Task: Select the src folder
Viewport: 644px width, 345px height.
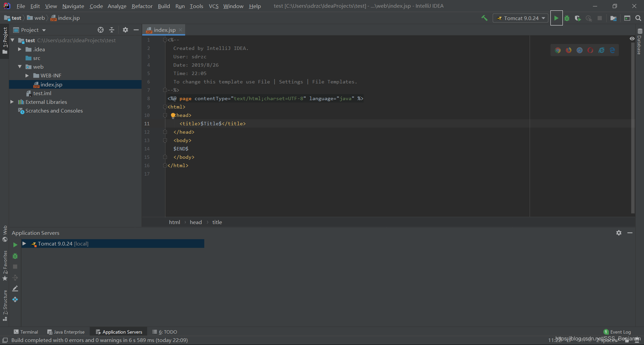Action: click(33, 58)
